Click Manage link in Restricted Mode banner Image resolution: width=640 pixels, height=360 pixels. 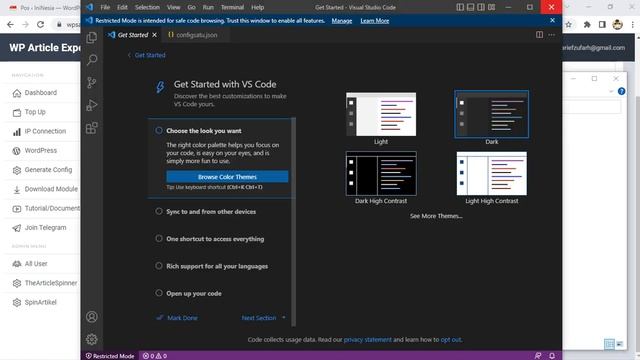[x=342, y=21]
